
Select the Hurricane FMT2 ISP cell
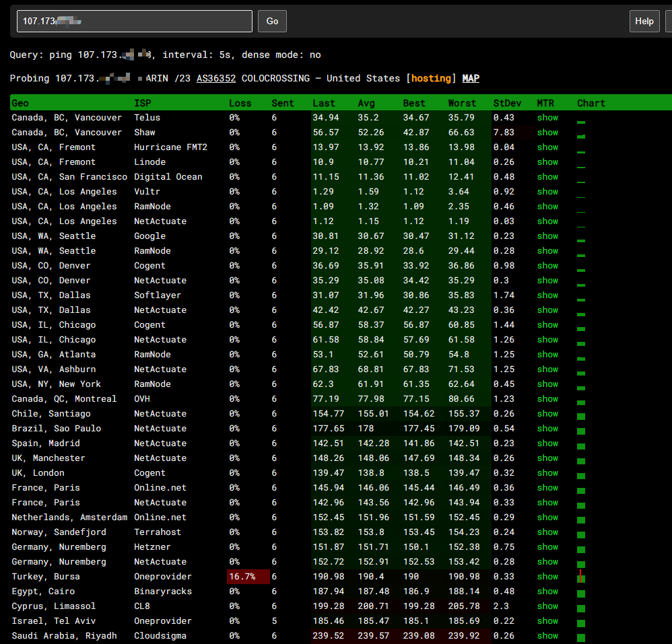click(x=170, y=147)
